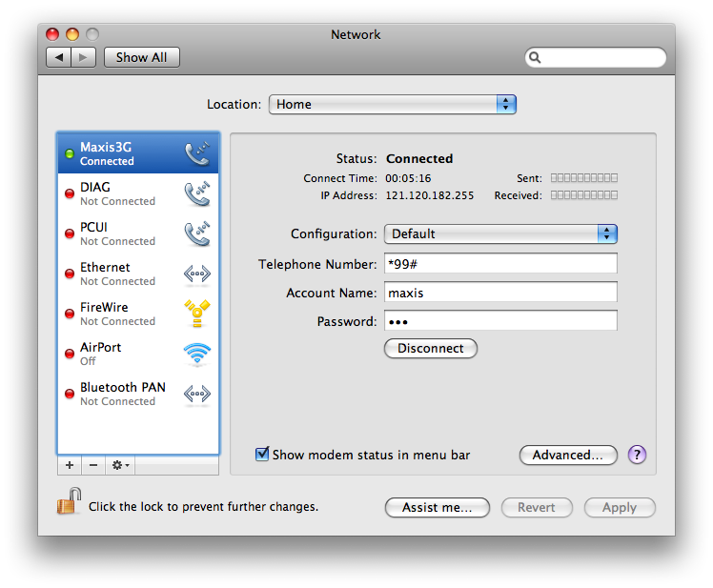
Task: Toggle Show modem status in menu bar
Action: tap(262, 455)
